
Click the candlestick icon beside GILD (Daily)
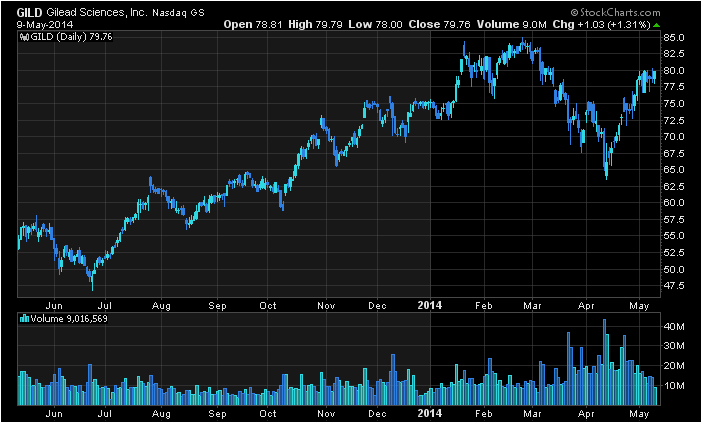pyautogui.click(x=24, y=37)
